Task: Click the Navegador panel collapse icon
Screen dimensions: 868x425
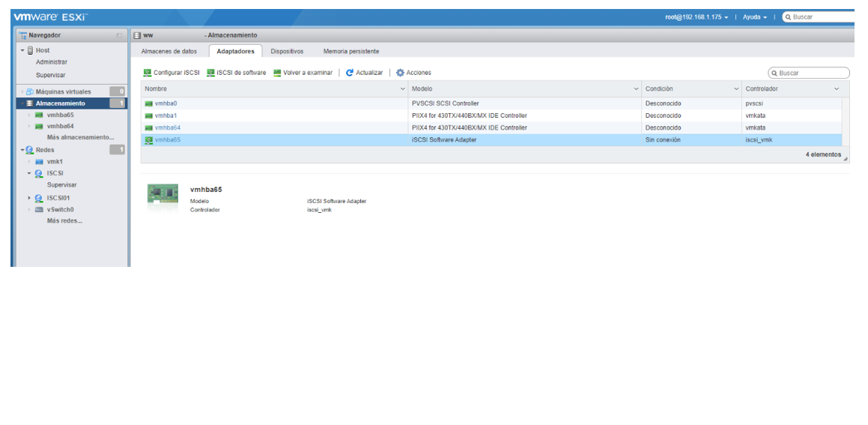Action: click(x=119, y=35)
